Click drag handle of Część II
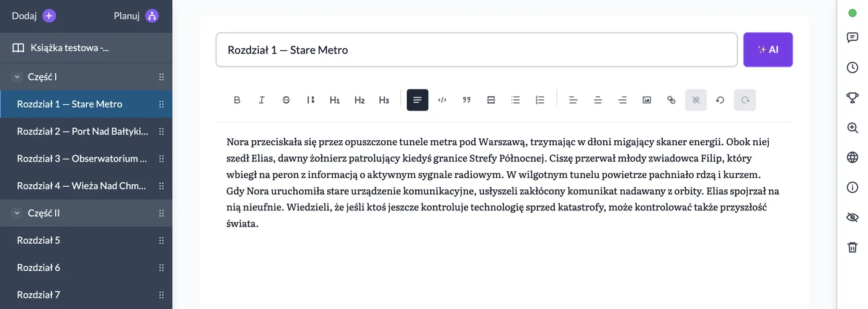This screenshot has height=309, width=868. click(161, 213)
